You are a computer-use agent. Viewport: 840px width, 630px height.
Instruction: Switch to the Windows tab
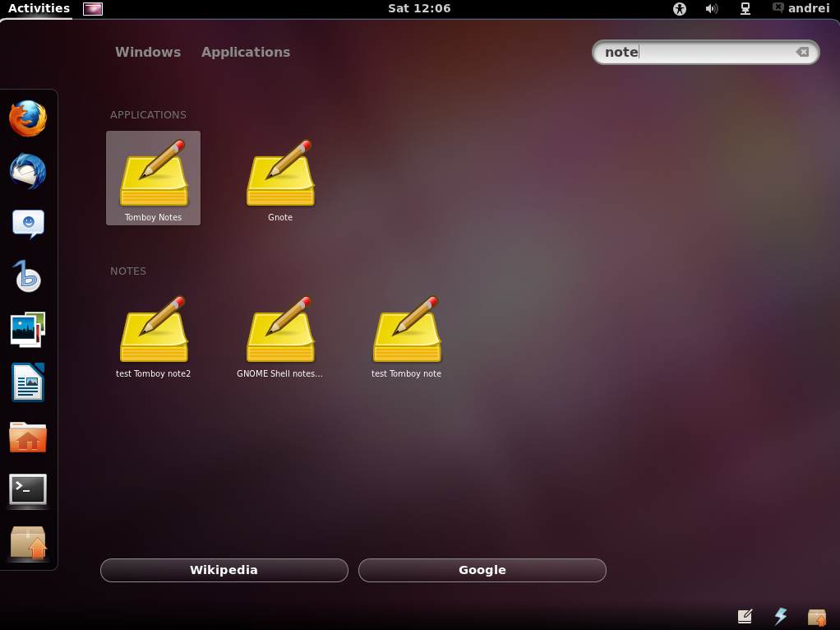pyautogui.click(x=148, y=52)
